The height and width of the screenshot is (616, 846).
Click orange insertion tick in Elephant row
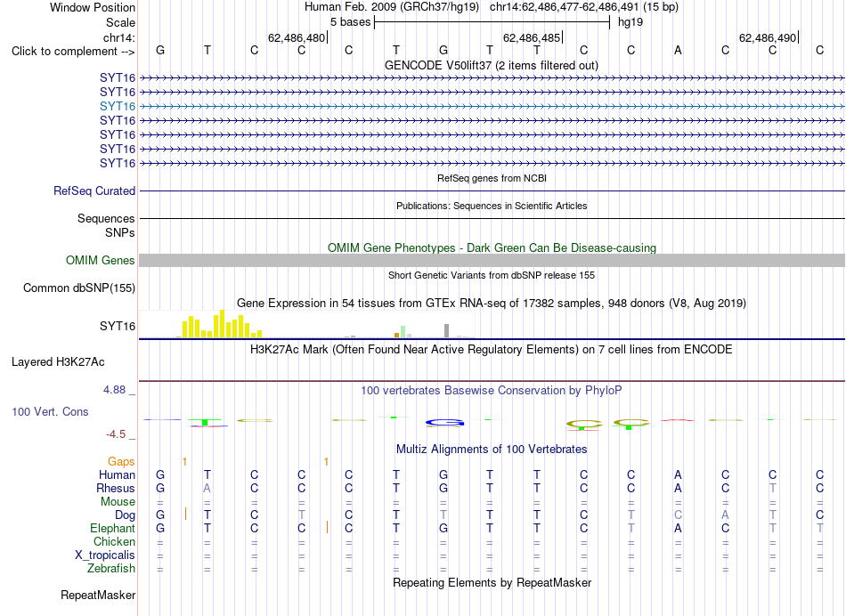click(327, 527)
